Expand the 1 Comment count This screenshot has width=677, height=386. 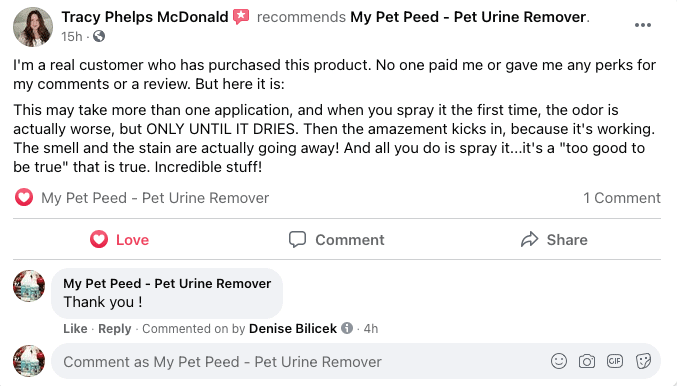pos(622,198)
